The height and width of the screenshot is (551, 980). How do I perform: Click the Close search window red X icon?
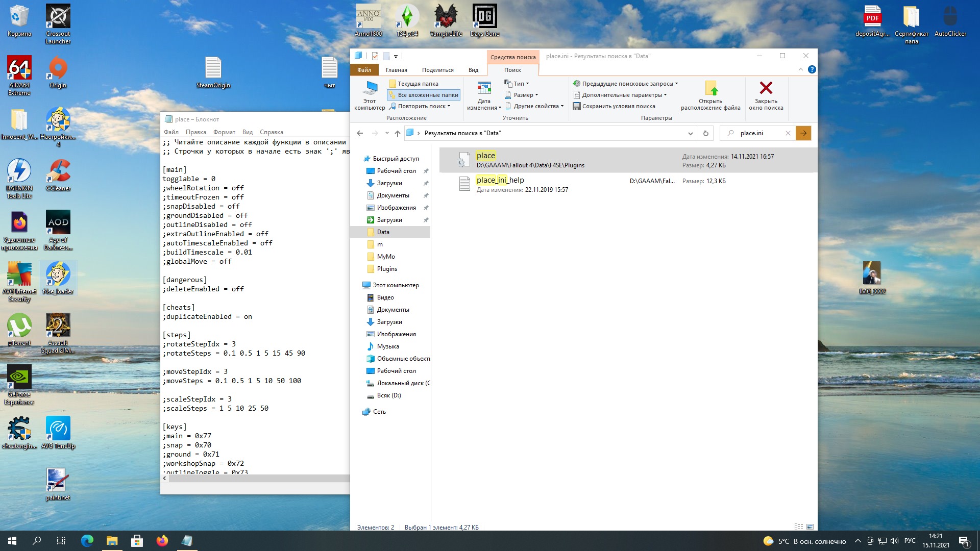(x=766, y=88)
